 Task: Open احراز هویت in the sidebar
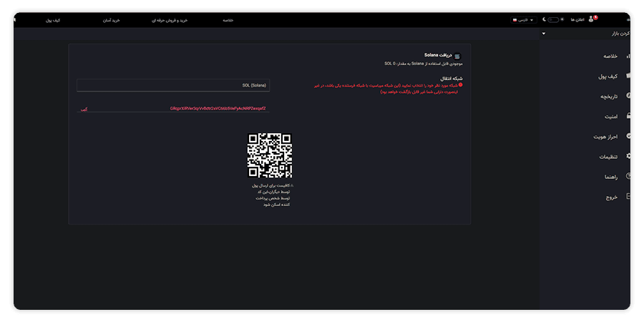point(605,137)
